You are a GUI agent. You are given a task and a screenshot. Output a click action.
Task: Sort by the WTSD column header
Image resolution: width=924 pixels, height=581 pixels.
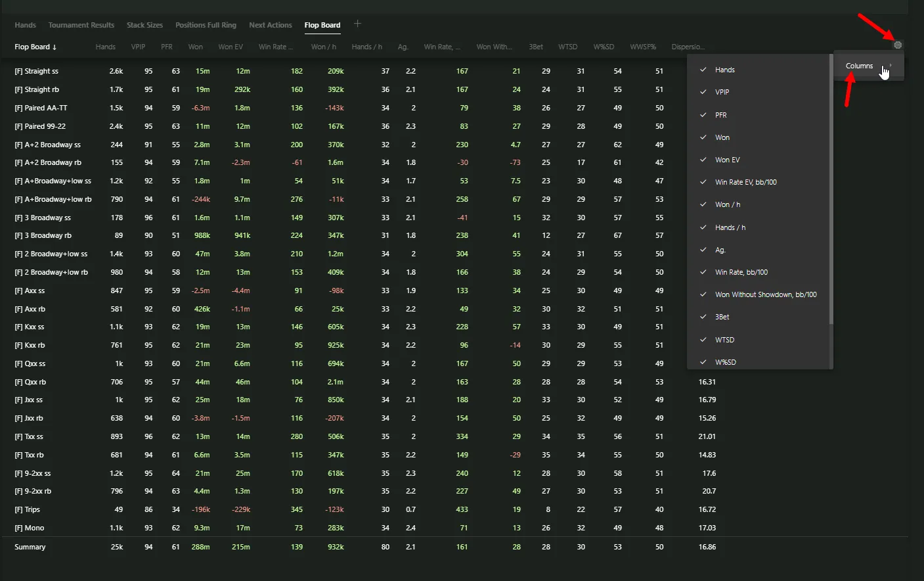click(567, 47)
